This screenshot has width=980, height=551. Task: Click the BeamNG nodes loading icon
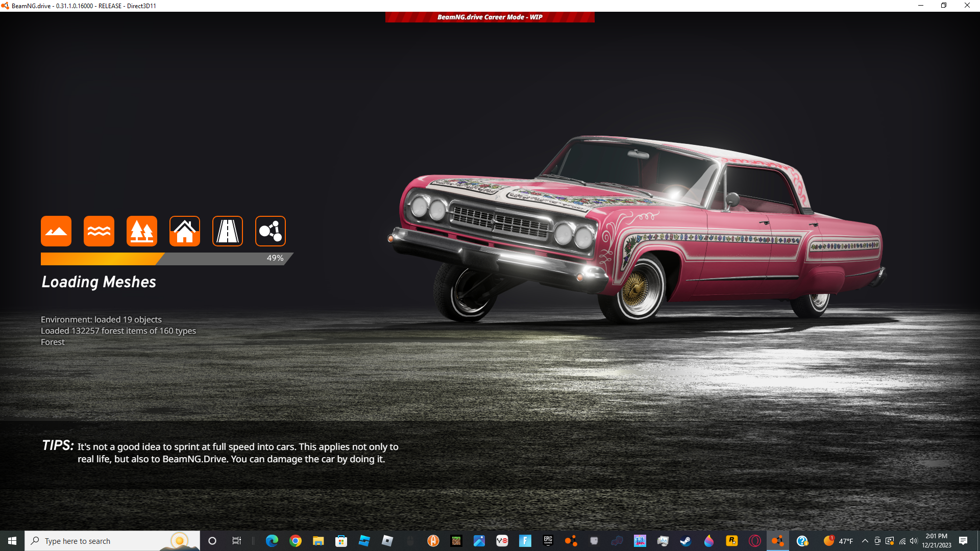pyautogui.click(x=271, y=231)
